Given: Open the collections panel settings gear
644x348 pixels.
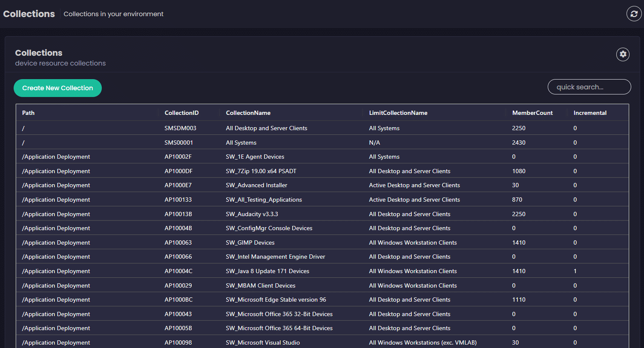Looking at the screenshot, I should (x=623, y=54).
